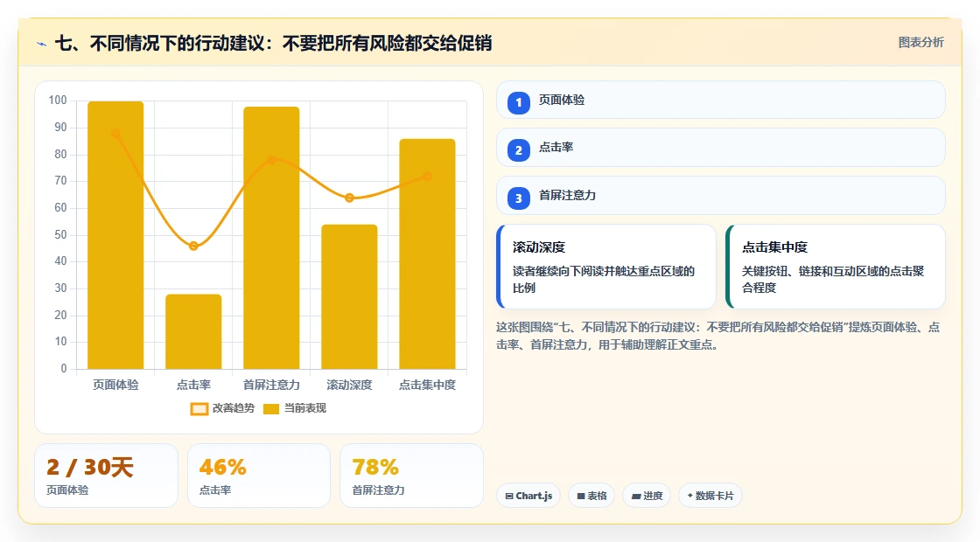Click the y-axis value 50

60,235
